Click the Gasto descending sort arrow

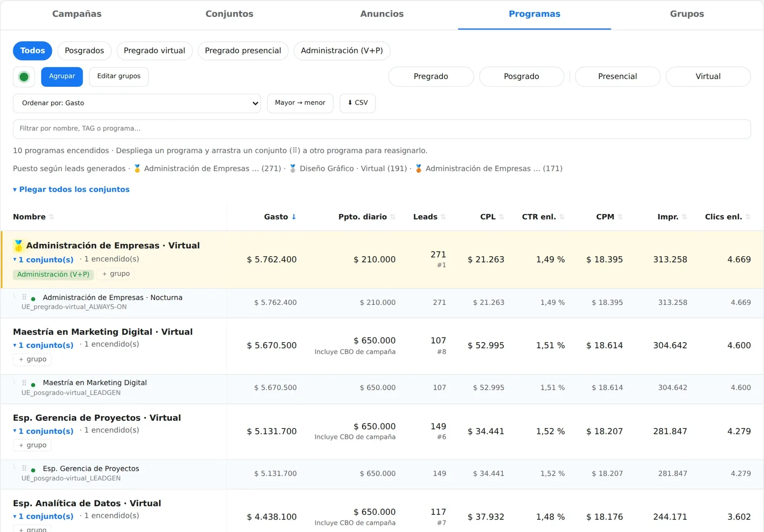pos(294,217)
